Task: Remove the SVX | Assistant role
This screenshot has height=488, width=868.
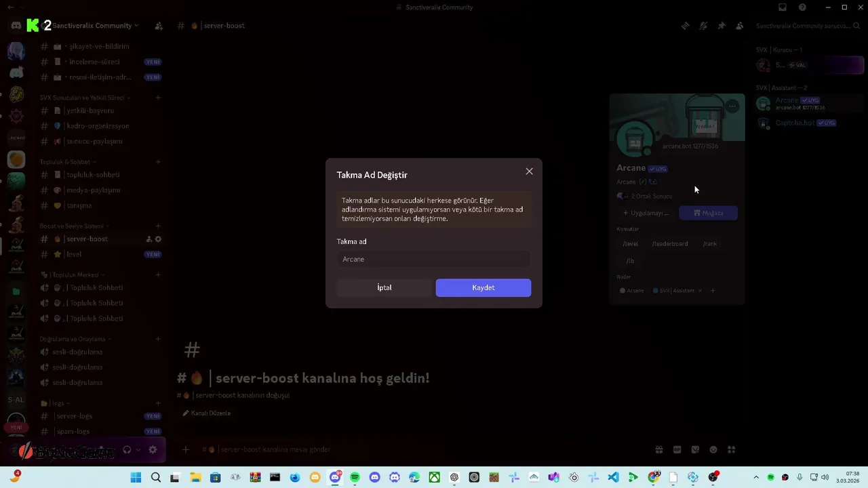Action: click(700, 291)
